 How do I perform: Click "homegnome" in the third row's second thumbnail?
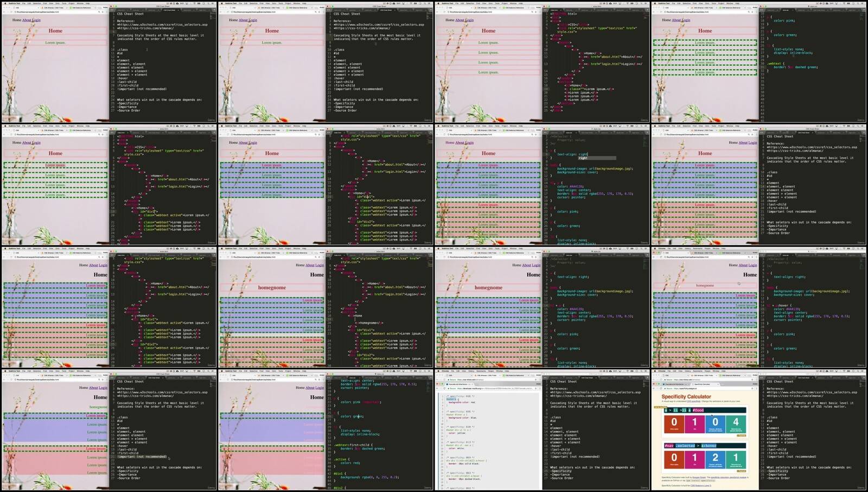(272, 288)
